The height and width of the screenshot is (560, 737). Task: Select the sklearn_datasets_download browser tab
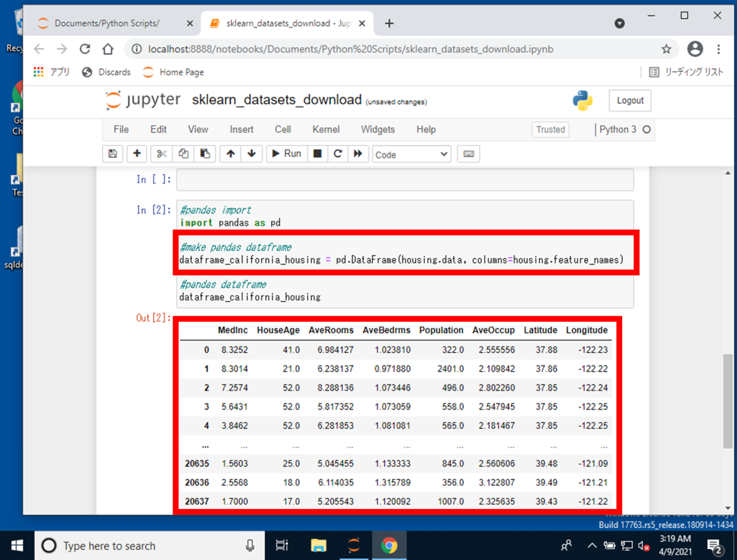pyautogui.click(x=289, y=23)
